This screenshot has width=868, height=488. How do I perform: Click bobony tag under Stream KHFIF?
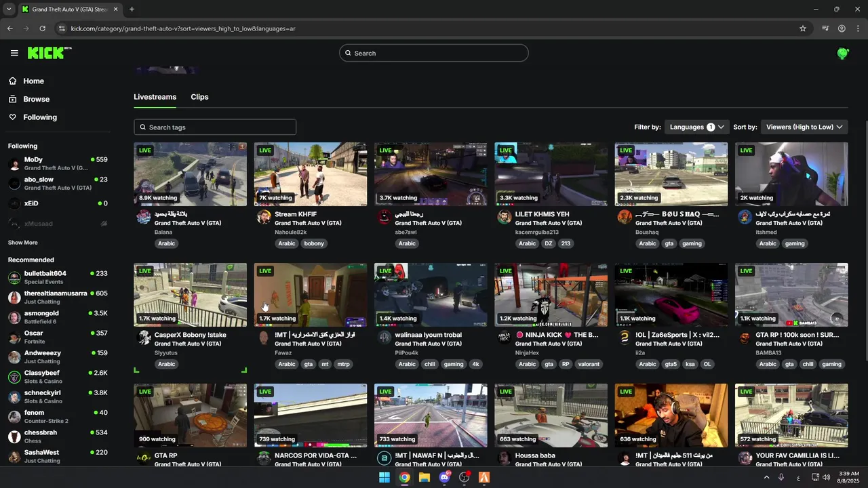(314, 243)
